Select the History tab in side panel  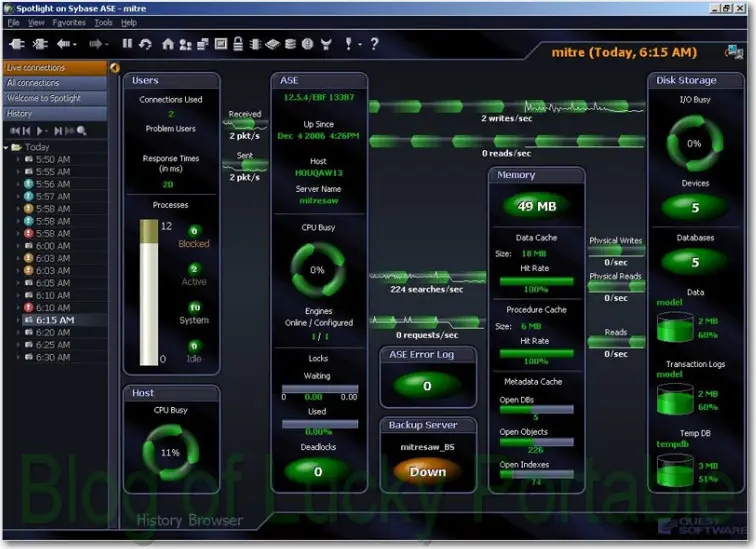click(55, 114)
